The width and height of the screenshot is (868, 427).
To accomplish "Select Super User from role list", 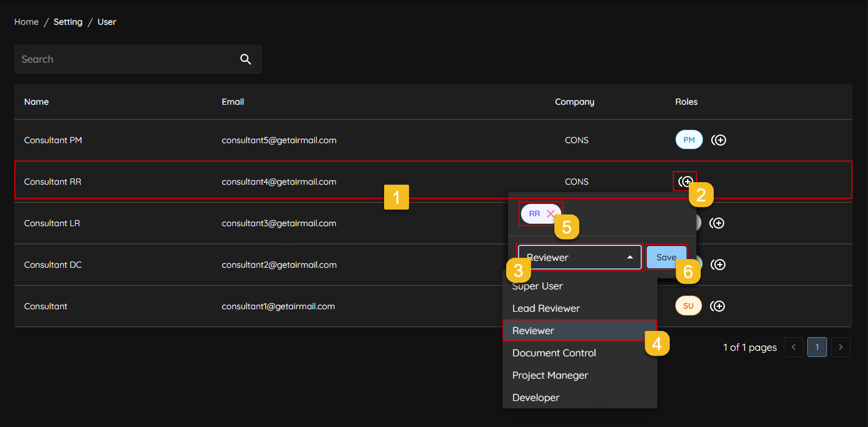I will pos(537,286).
